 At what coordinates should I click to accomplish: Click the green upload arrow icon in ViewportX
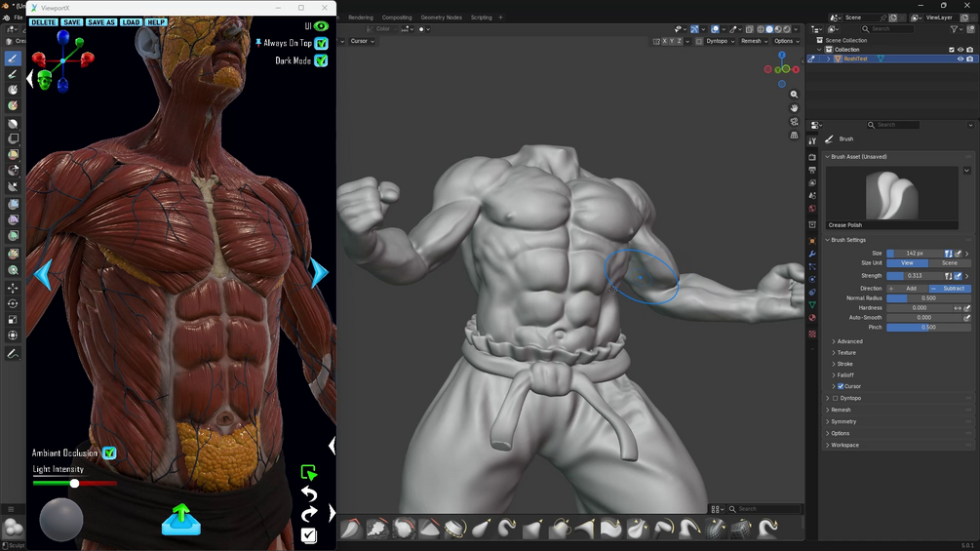(x=181, y=520)
